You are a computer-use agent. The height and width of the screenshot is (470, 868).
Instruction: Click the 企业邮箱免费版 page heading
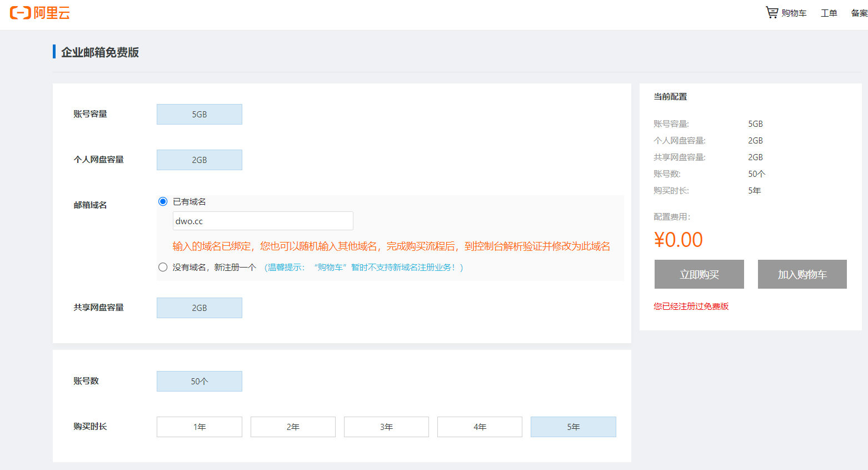tap(100, 52)
